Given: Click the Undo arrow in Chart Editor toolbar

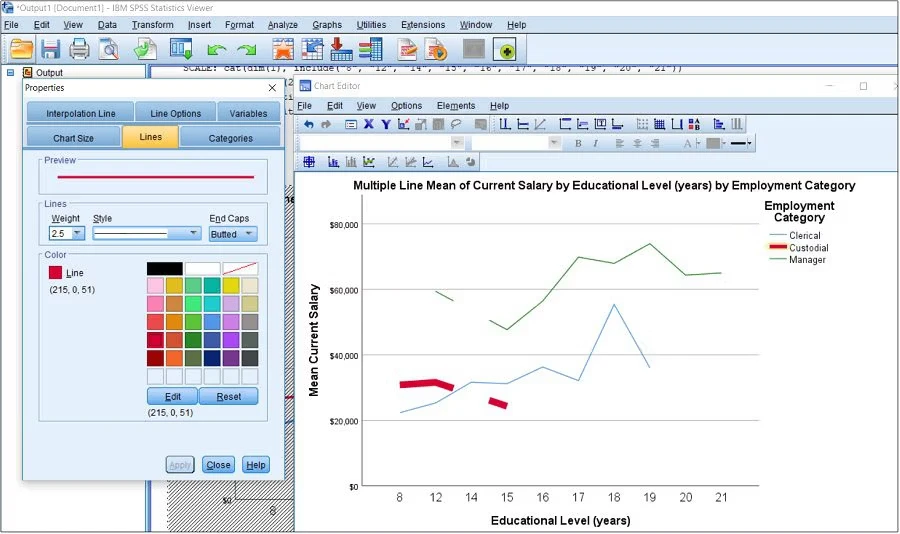Looking at the screenshot, I should tap(308, 124).
